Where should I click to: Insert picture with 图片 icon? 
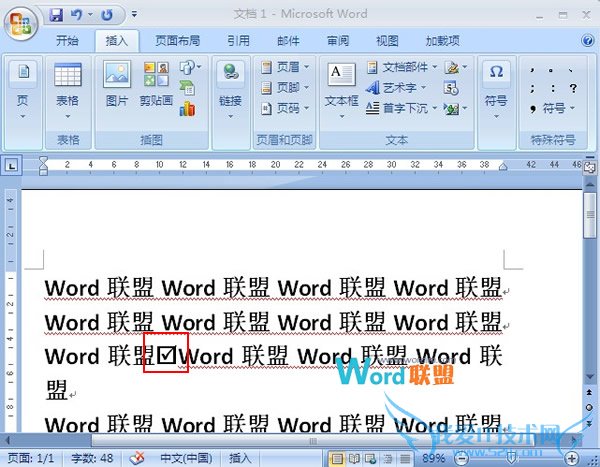pos(117,83)
